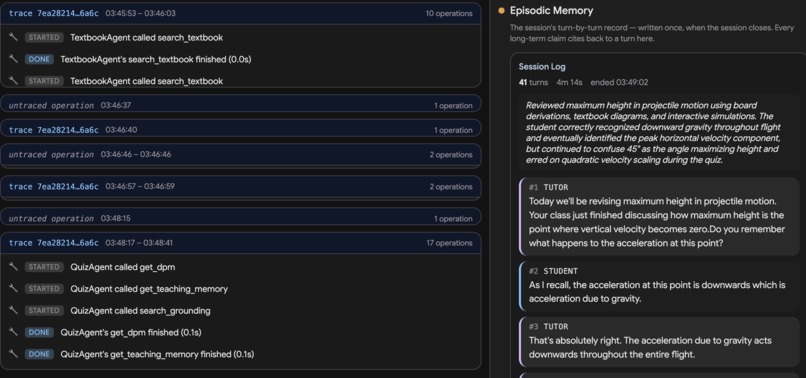Open "QuizAgent's get_dpm finished (0.1s)" entry
806x378 pixels.
241,332
